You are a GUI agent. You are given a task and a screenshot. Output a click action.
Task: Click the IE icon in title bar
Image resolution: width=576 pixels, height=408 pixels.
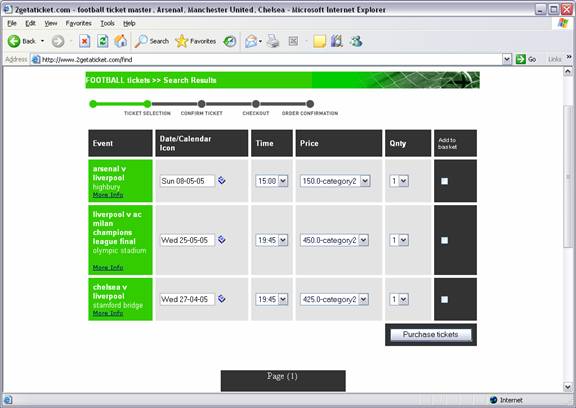click(7, 10)
